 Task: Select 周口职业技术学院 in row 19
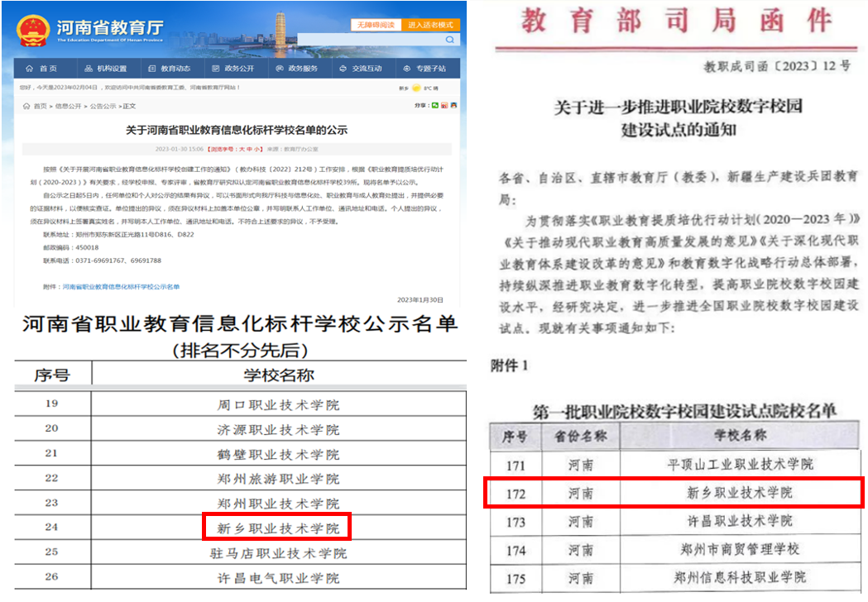click(279, 405)
